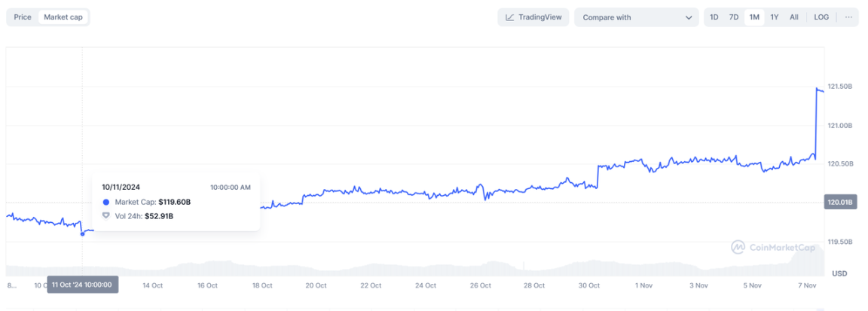Set chart range to 1D

[x=714, y=17]
